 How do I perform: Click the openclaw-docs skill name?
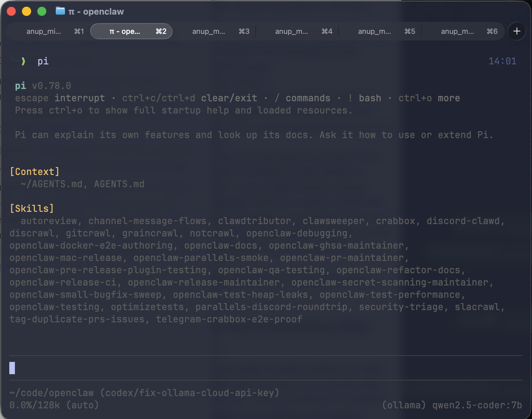pyautogui.click(x=221, y=245)
